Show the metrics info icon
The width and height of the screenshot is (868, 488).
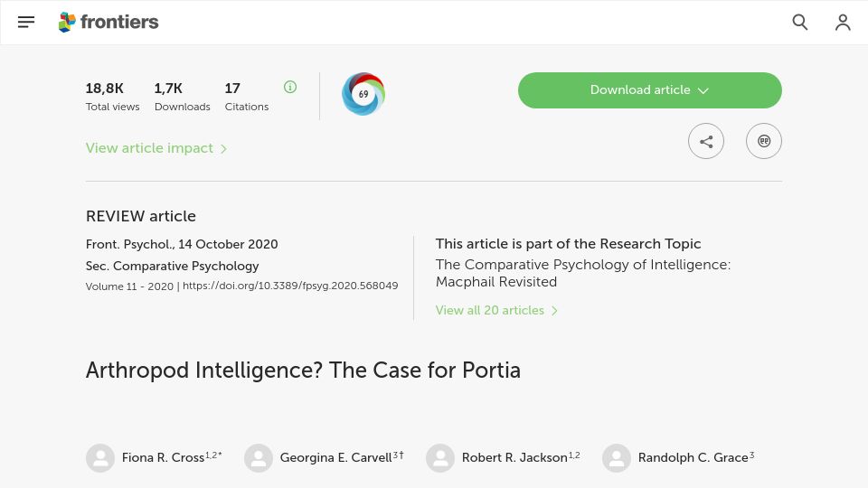pyautogui.click(x=290, y=87)
